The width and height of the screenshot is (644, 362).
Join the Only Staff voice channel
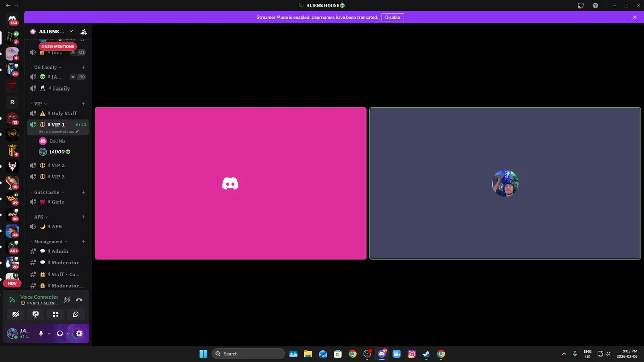tap(57, 113)
